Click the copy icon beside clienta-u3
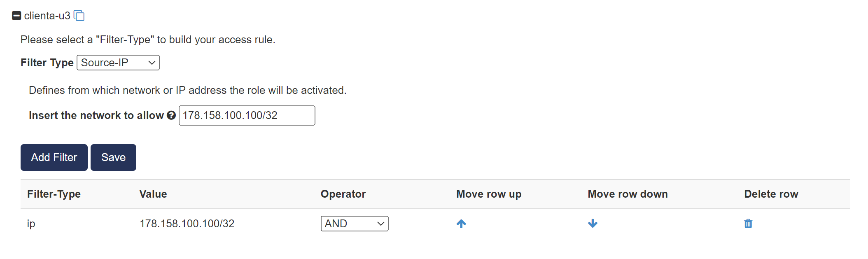The width and height of the screenshot is (868, 259). [x=79, y=16]
